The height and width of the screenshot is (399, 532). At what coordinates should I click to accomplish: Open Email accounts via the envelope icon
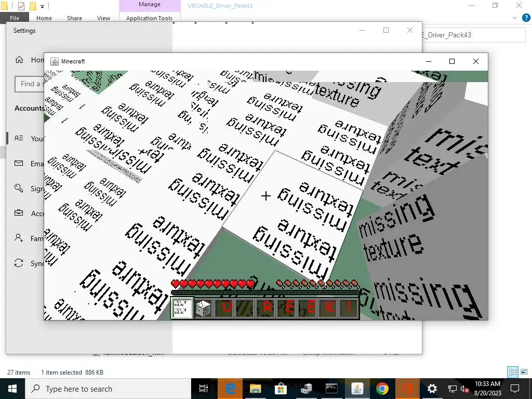click(x=19, y=164)
